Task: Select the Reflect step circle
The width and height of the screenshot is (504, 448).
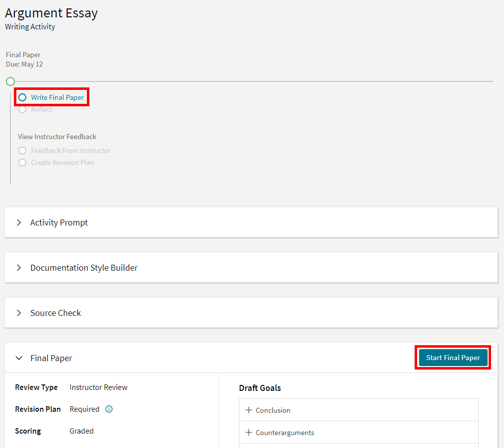Action: [22, 109]
